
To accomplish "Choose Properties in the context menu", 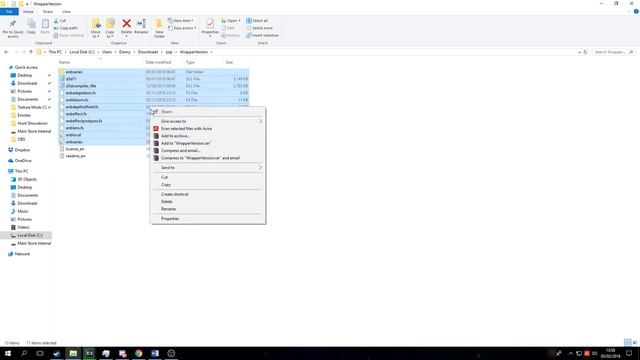I will (207, 219).
